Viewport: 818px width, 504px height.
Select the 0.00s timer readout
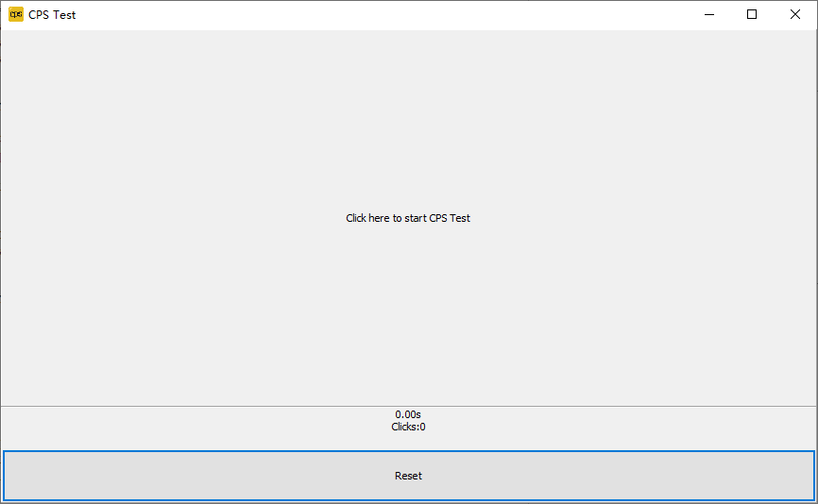pyautogui.click(x=408, y=414)
